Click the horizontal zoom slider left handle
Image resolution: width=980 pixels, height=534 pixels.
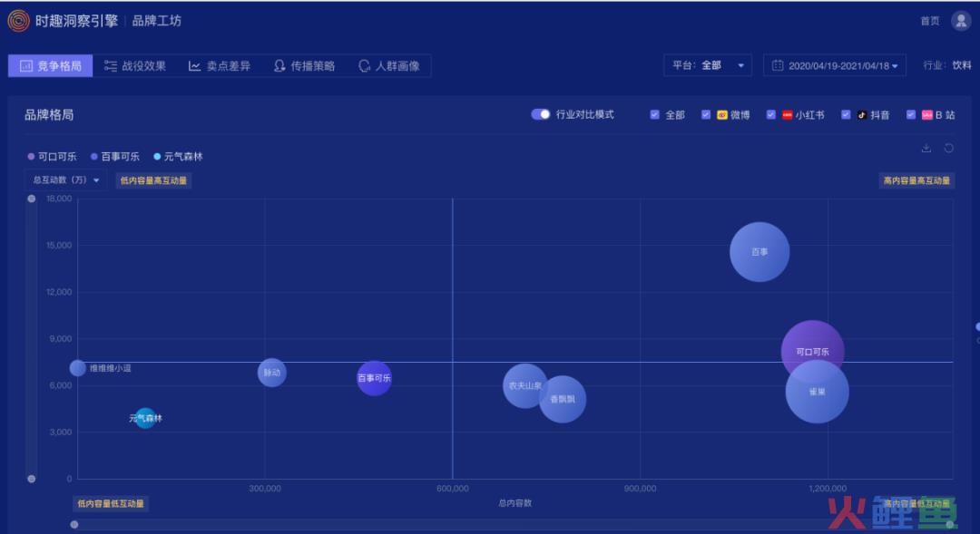(74, 525)
